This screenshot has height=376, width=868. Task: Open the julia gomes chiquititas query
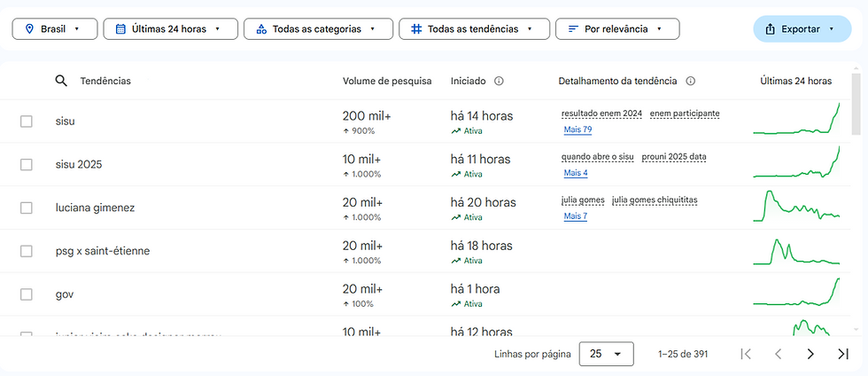[655, 200]
